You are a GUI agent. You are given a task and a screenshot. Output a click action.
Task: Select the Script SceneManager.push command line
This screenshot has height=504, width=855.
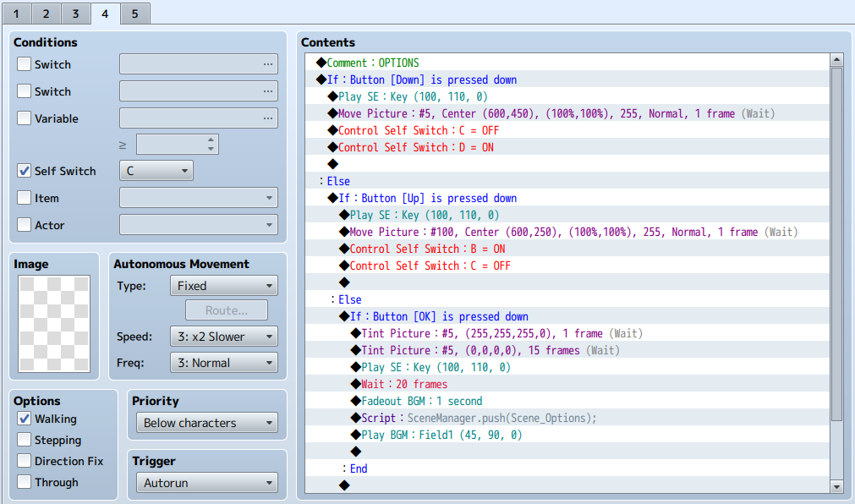click(567, 418)
